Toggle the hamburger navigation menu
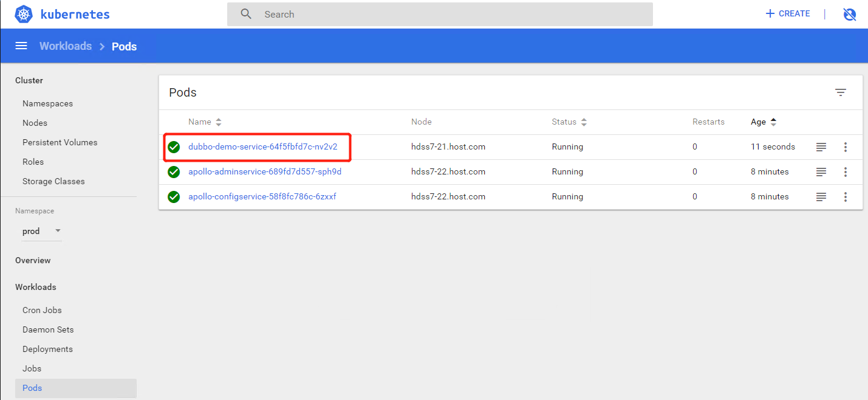The image size is (868, 400). click(x=21, y=46)
